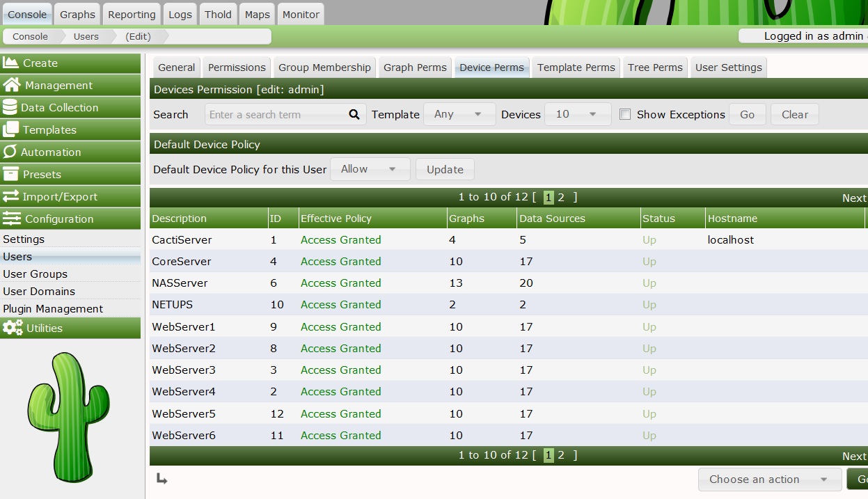
Task: Expand the Default Device Policy dropdown
Action: pos(370,169)
